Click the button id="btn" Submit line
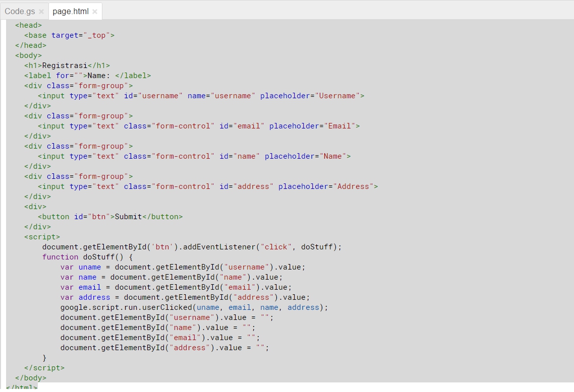Image resolution: width=574 pixels, height=392 pixels. (110, 217)
